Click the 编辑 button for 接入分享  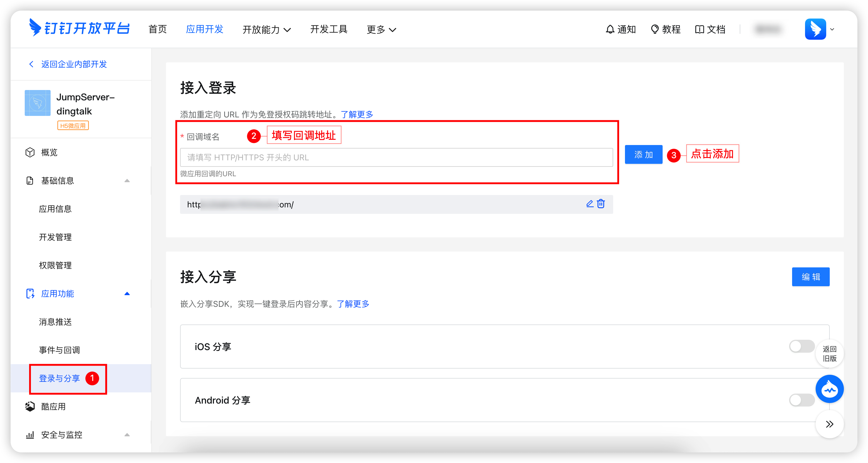(810, 277)
